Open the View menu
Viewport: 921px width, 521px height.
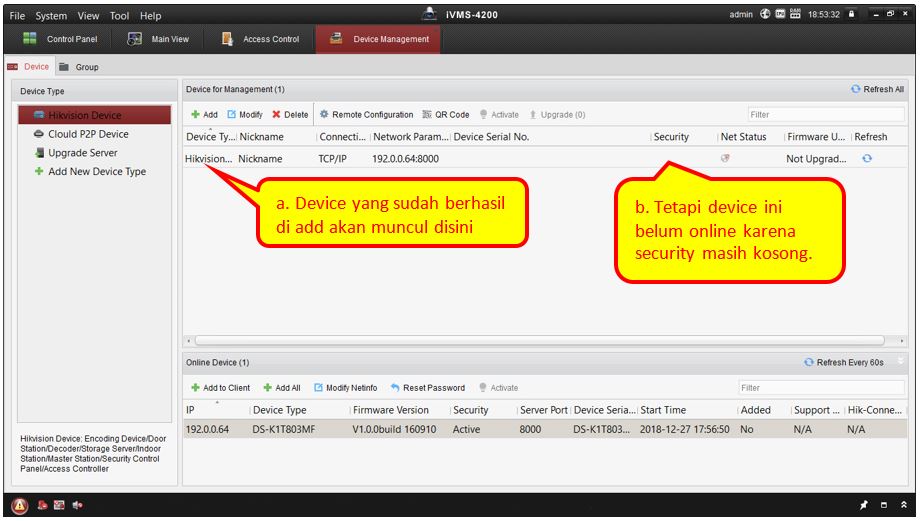(x=88, y=16)
